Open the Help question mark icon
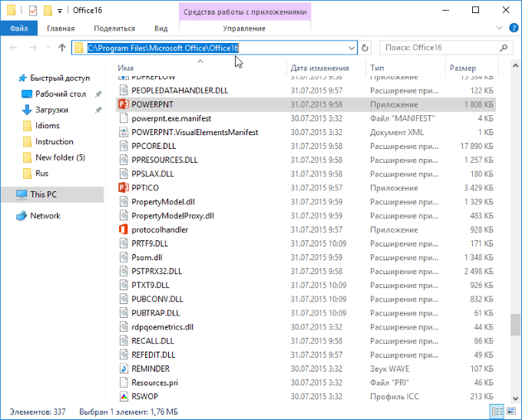This screenshot has width=522, height=420. (514, 28)
